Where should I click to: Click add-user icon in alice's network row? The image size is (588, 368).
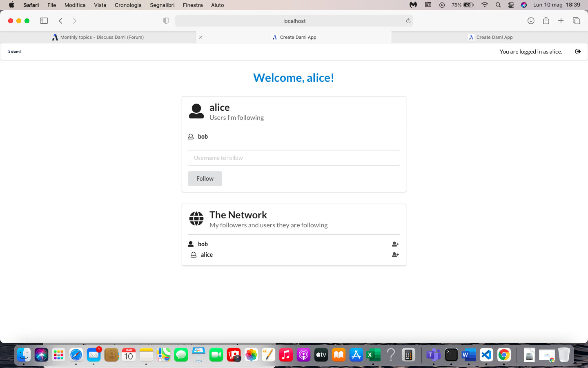pyautogui.click(x=395, y=255)
